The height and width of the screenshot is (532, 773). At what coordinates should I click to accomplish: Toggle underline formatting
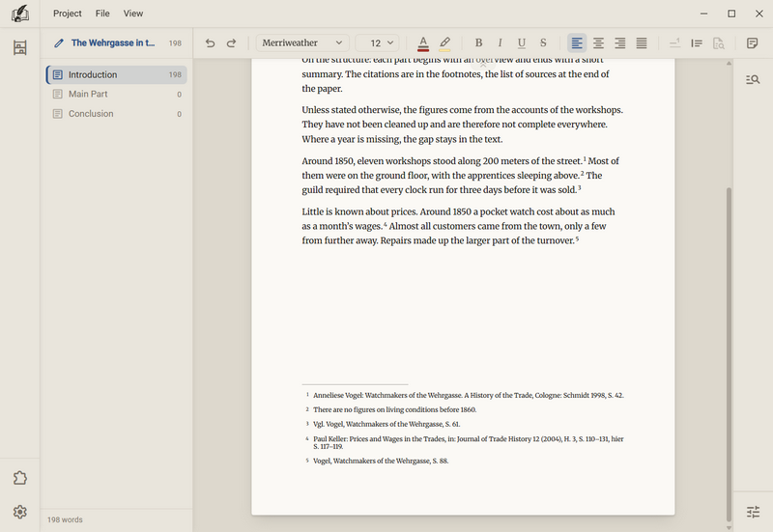coord(522,42)
